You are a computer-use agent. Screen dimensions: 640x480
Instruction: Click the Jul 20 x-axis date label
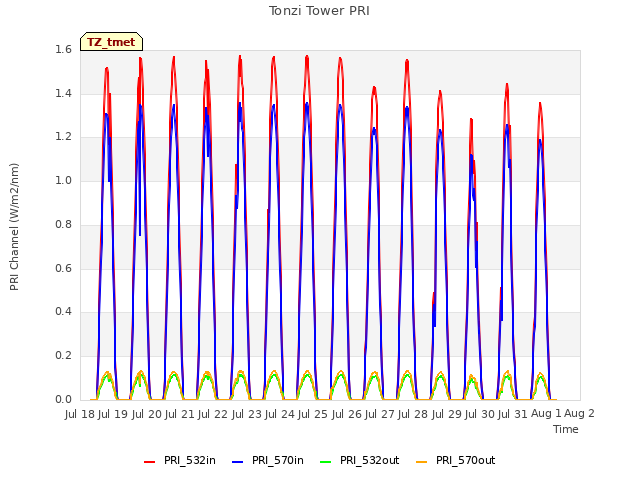click(147, 414)
